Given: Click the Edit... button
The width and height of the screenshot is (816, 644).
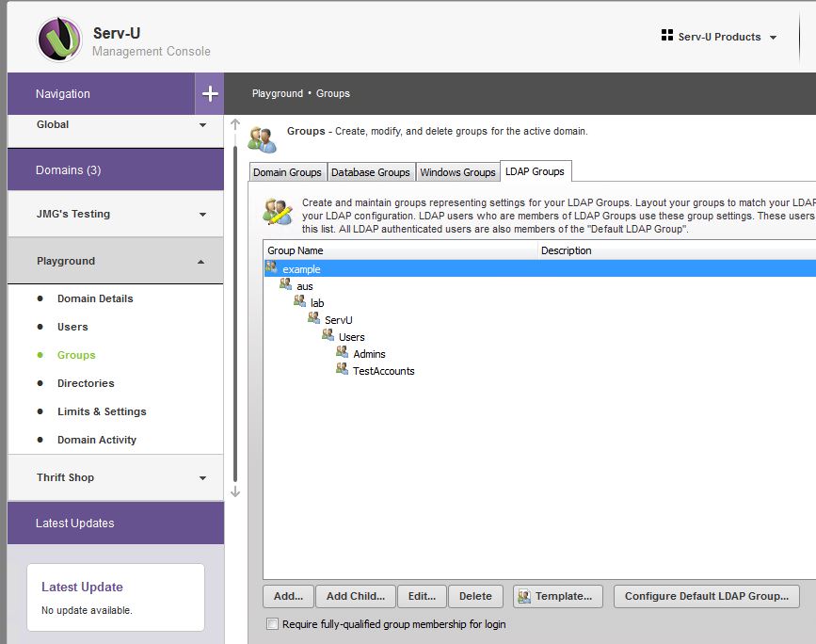Looking at the screenshot, I should coord(422,596).
